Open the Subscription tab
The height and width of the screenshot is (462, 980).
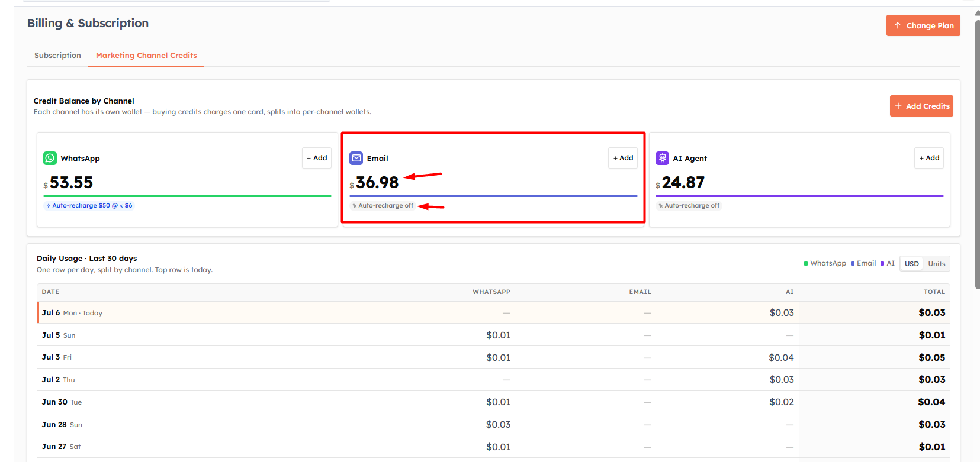coord(57,56)
